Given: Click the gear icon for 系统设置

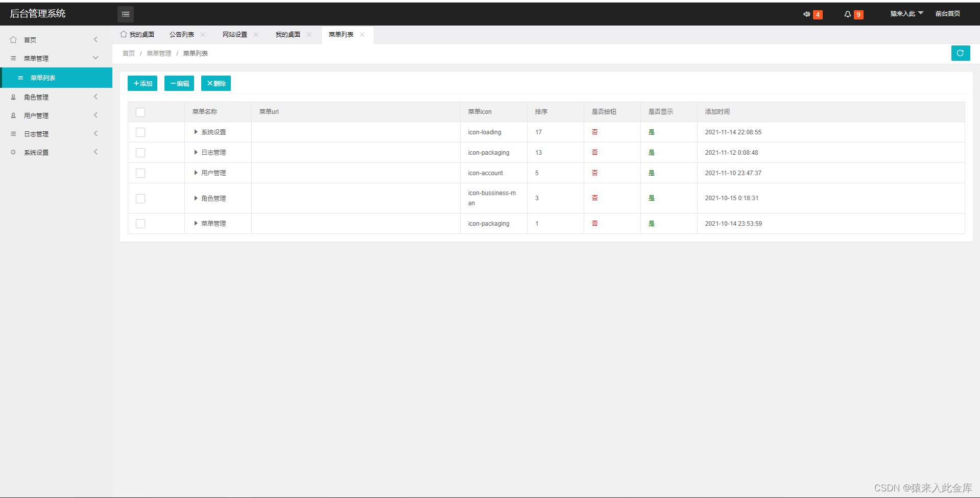Looking at the screenshot, I should click(x=13, y=152).
